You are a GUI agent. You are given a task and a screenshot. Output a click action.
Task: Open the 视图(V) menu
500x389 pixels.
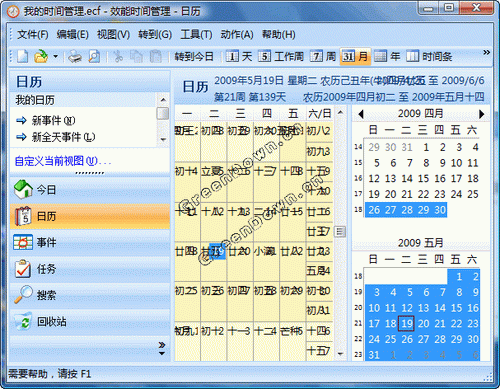pyautogui.click(x=113, y=34)
